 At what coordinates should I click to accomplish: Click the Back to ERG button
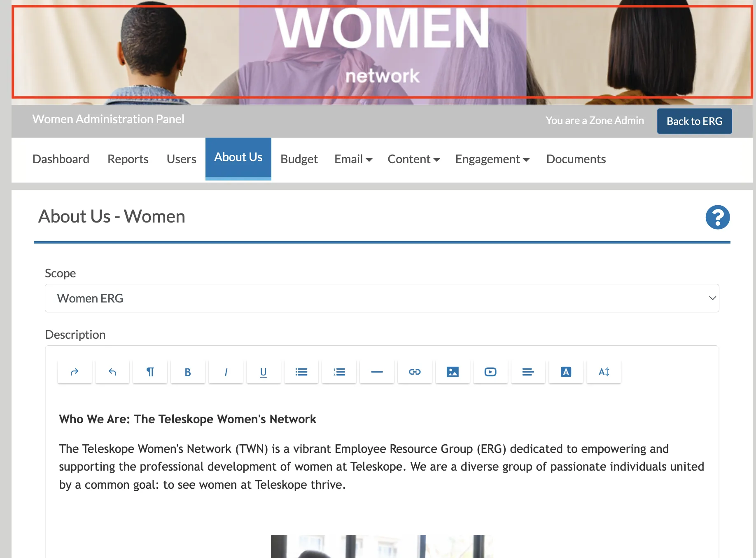coord(694,121)
